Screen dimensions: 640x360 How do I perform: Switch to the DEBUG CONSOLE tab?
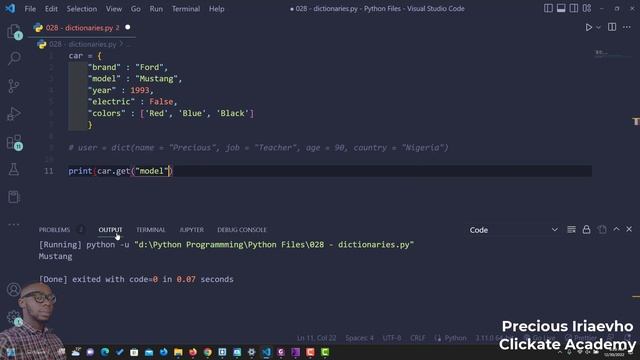coord(242,230)
